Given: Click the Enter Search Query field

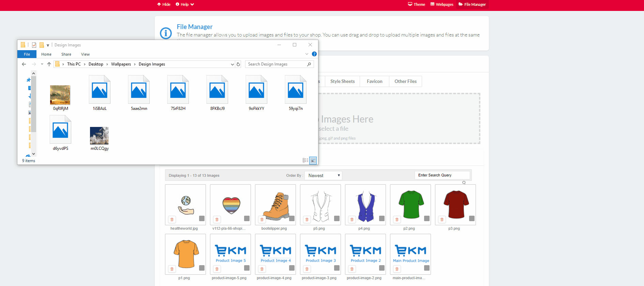Looking at the screenshot, I should [442, 175].
